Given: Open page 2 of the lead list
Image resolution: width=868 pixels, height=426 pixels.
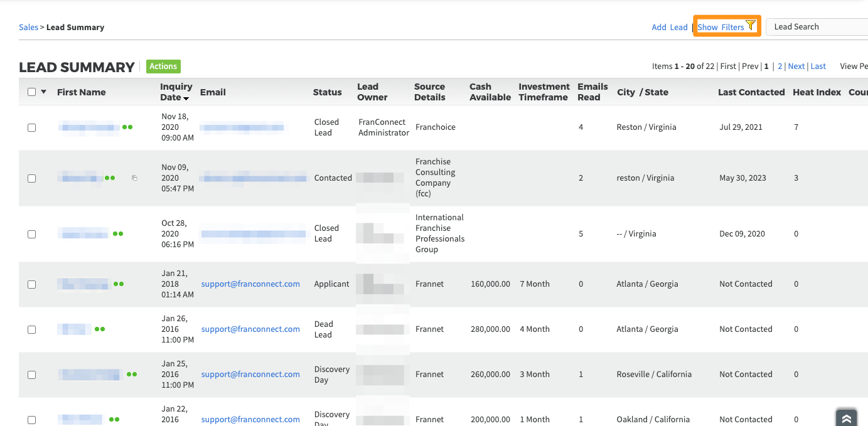Looking at the screenshot, I should pos(780,67).
